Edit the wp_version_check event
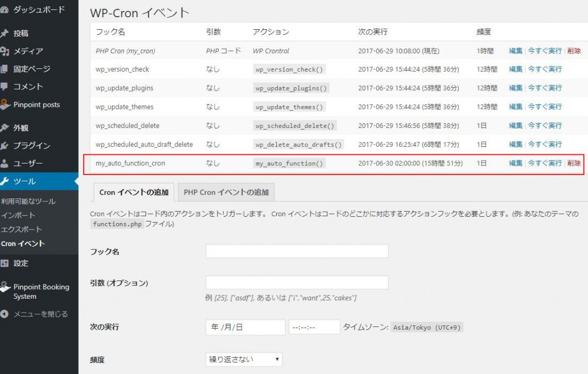 516,69
